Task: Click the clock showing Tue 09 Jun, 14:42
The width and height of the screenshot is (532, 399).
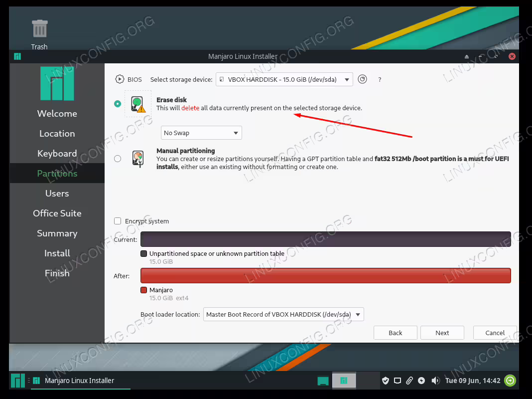Action: (473, 381)
